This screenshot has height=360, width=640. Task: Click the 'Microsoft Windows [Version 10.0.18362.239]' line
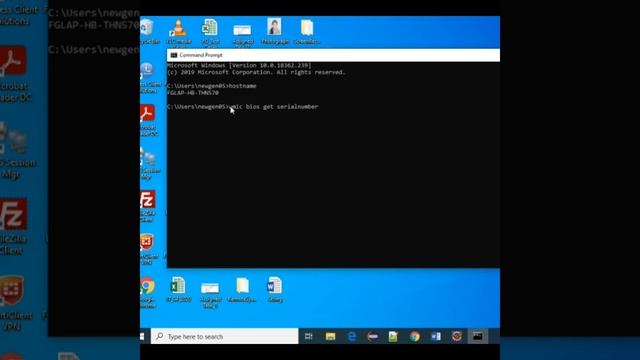pyautogui.click(x=239, y=65)
